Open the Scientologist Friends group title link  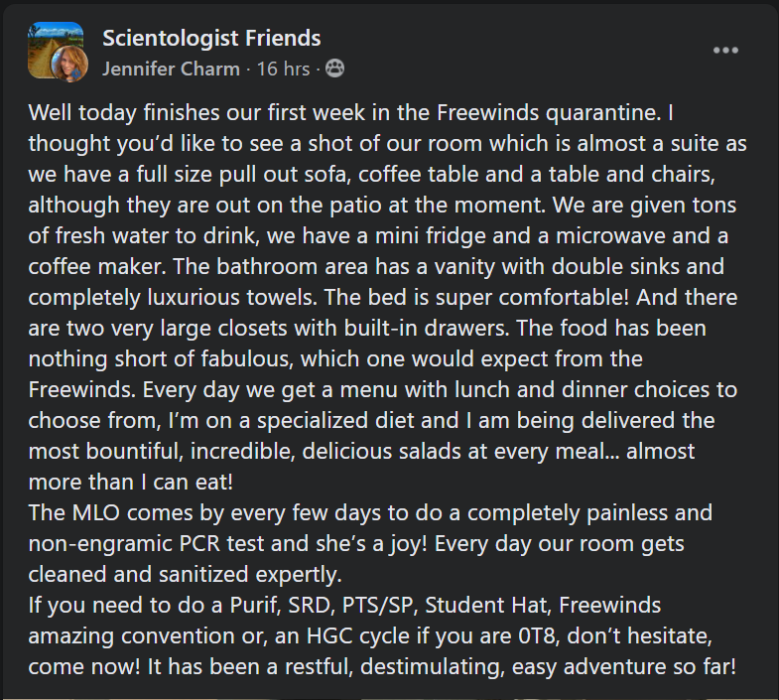[x=211, y=39]
